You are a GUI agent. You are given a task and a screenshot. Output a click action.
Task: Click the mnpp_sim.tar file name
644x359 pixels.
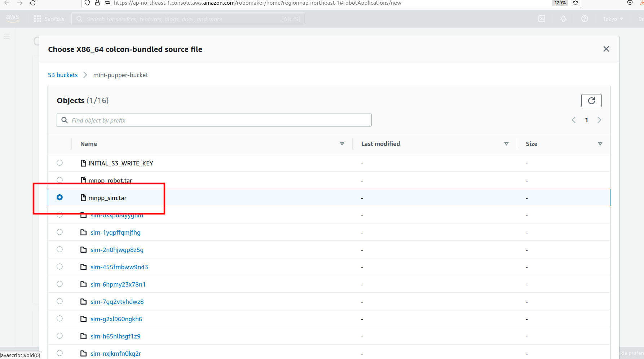click(x=107, y=198)
